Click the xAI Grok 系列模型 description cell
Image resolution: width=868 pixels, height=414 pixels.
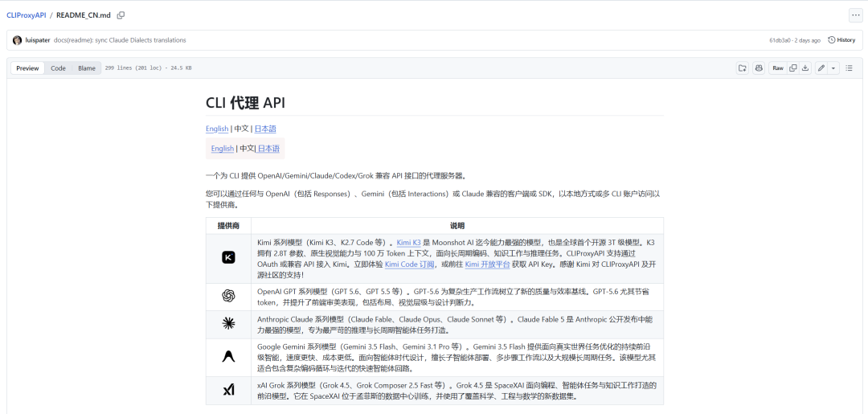pyautogui.click(x=457, y=390)
